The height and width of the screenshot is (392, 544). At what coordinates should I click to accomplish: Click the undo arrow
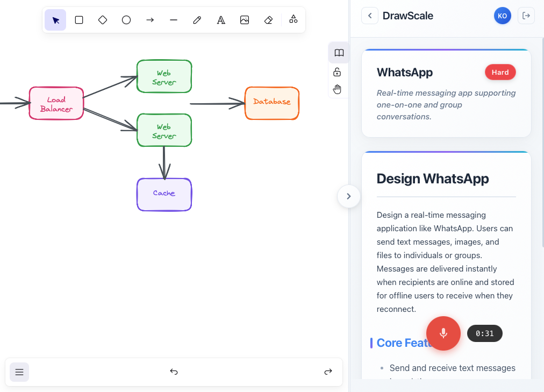(174, 372)
